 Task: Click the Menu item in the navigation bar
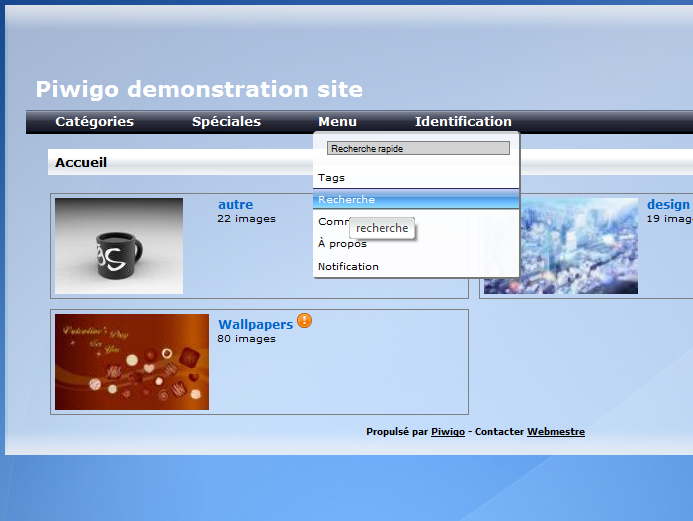337,122
